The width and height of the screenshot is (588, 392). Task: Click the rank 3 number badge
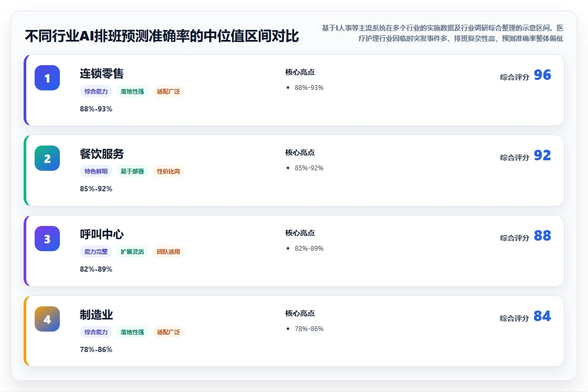(47, 239)
